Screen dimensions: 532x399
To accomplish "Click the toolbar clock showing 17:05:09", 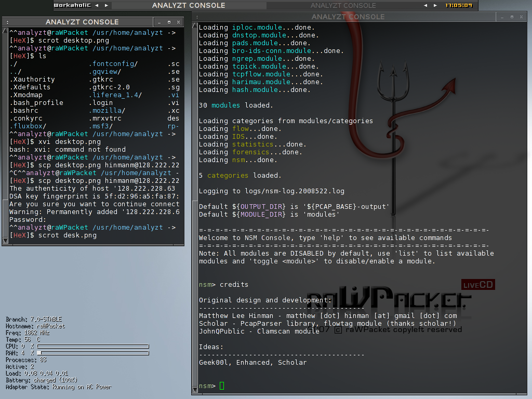I will pos(459,5).
